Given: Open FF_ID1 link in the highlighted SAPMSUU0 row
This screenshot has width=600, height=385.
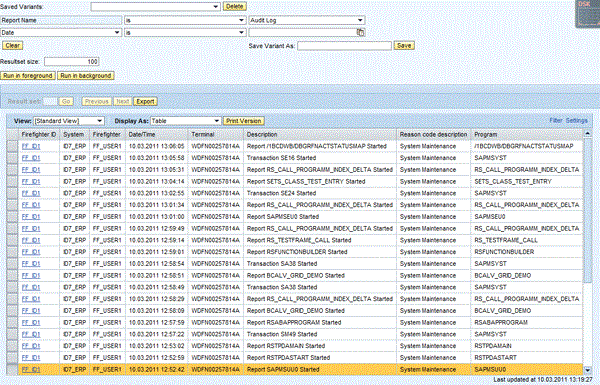Looking at the screenshot, I should point(31,369).
